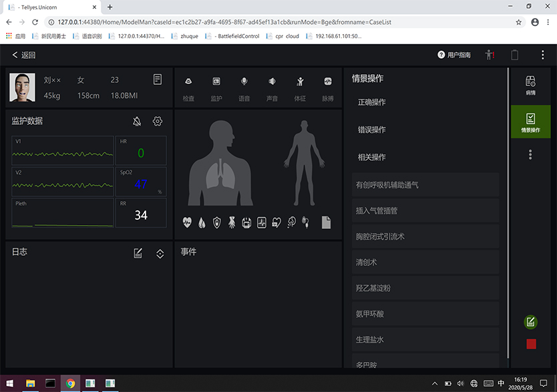Choose 有创呼吸机辅助通气 operation

point(425,184)
